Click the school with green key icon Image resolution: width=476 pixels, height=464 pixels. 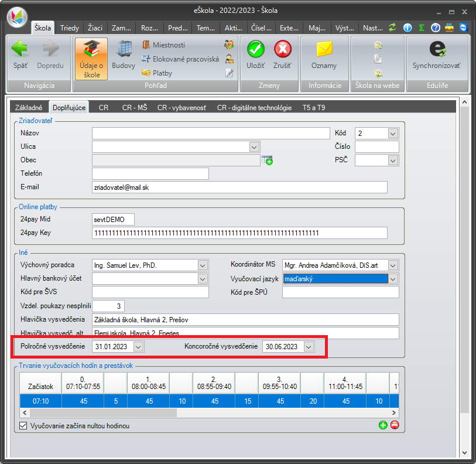tap(378, 73)
